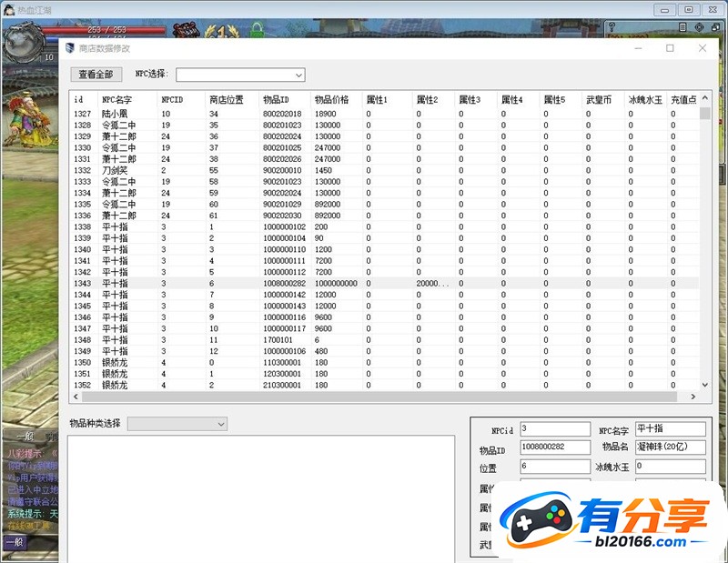
Task: Select the row with id 1349
Action: pos(384,351)
